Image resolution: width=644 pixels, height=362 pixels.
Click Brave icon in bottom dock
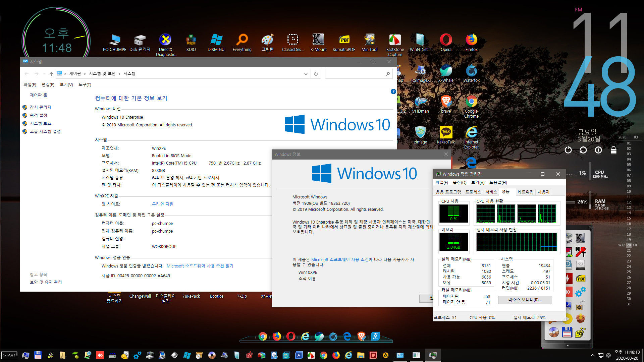point(361,336)
